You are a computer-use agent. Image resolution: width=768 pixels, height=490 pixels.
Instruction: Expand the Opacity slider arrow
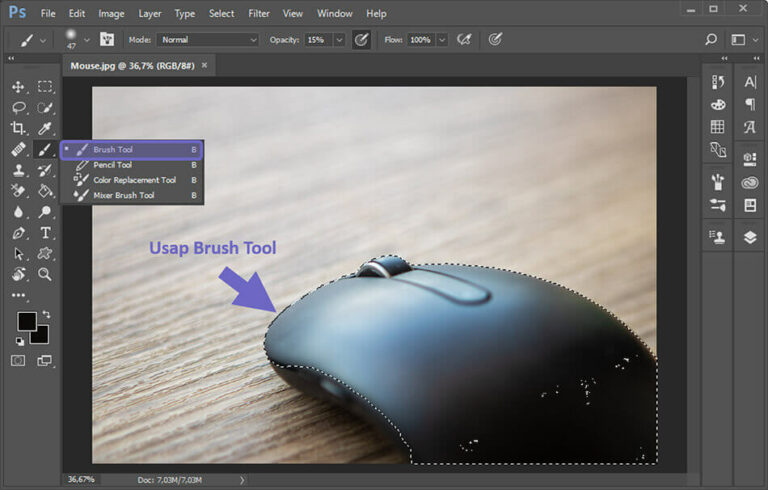pyautogui.click(x=339, y=40)
